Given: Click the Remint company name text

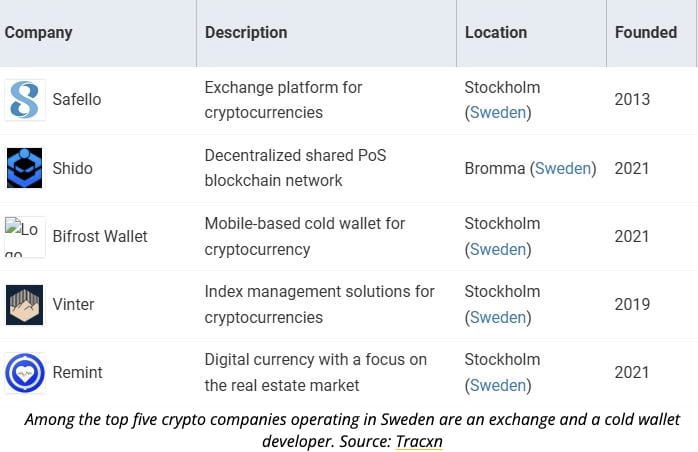Looking at the screenshot, I should click(78, 372).
